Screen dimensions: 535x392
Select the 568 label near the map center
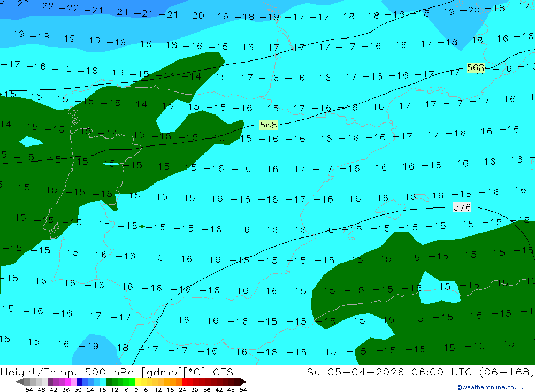pyautogui.click(x=269, y=125)
